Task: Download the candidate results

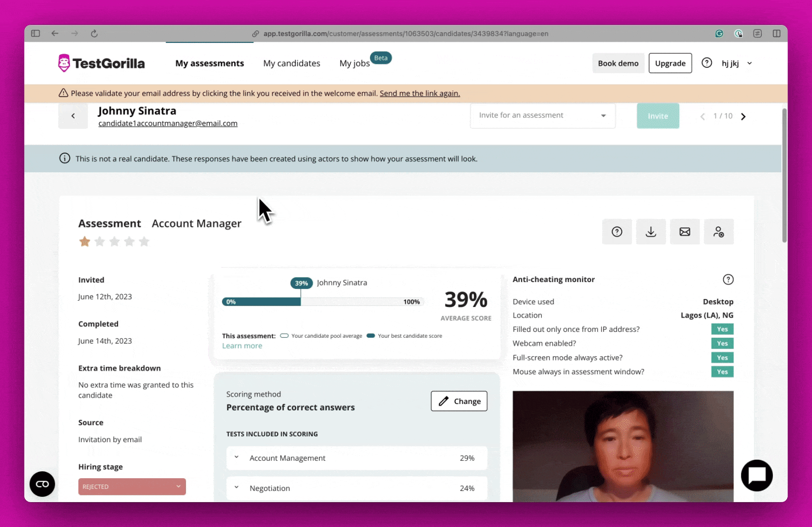Action: (x=651, y=232)
